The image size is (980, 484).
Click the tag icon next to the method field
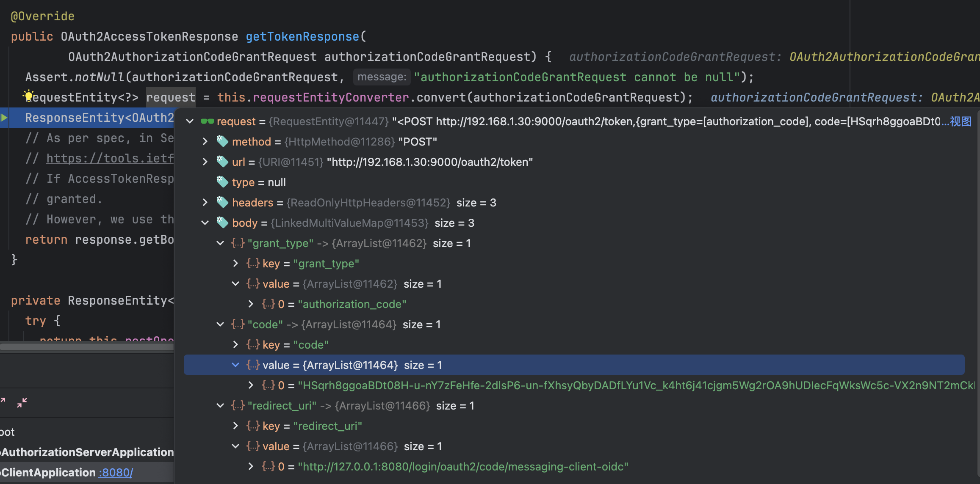tap(222, 141)
